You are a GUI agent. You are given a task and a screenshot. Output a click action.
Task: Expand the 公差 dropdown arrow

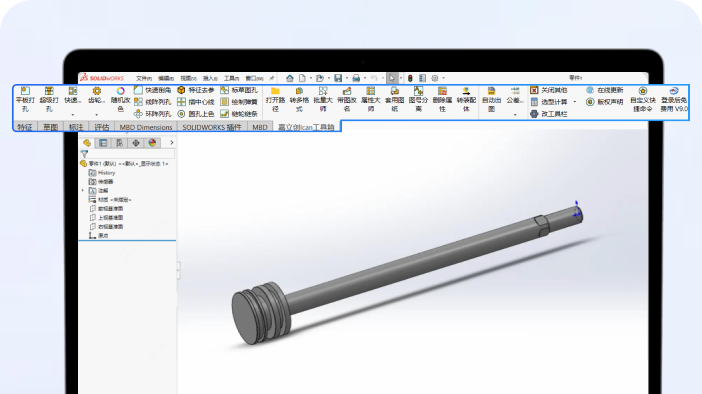pyautogui.click(x=515, y=115)
